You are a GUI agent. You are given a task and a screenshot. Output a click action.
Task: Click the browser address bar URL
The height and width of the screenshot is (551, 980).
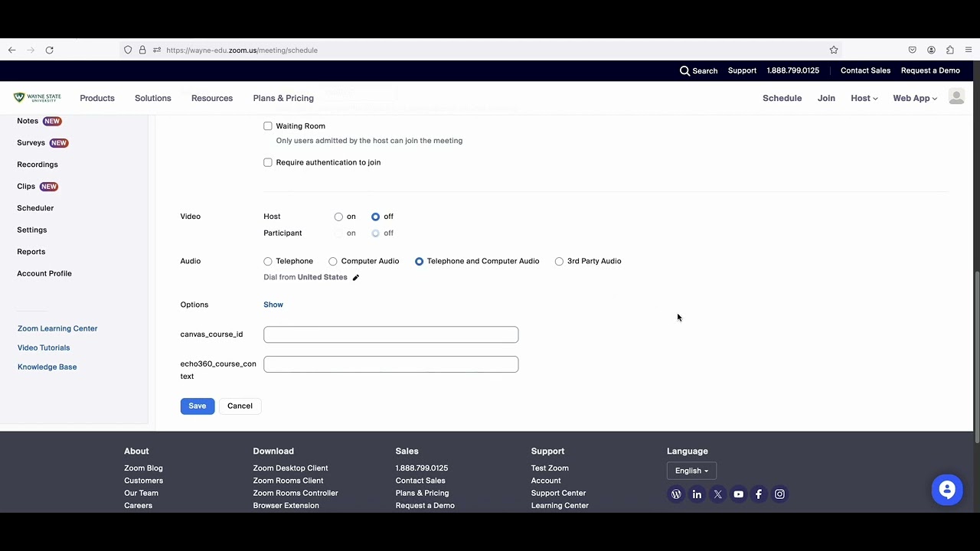(x=242, y=51)
